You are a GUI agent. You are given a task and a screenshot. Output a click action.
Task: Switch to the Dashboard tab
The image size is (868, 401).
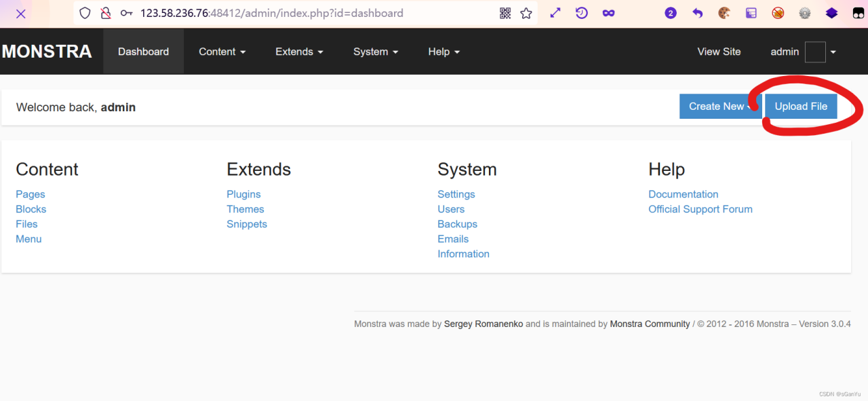[143, 52]
